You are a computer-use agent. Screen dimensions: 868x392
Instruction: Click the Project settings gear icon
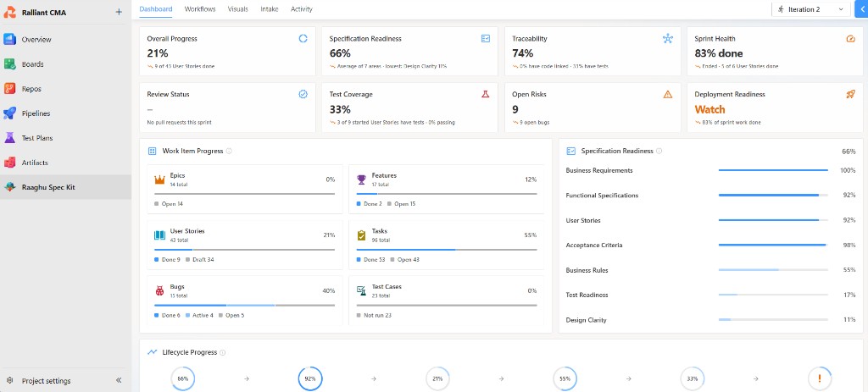click(x=9, y=380)
